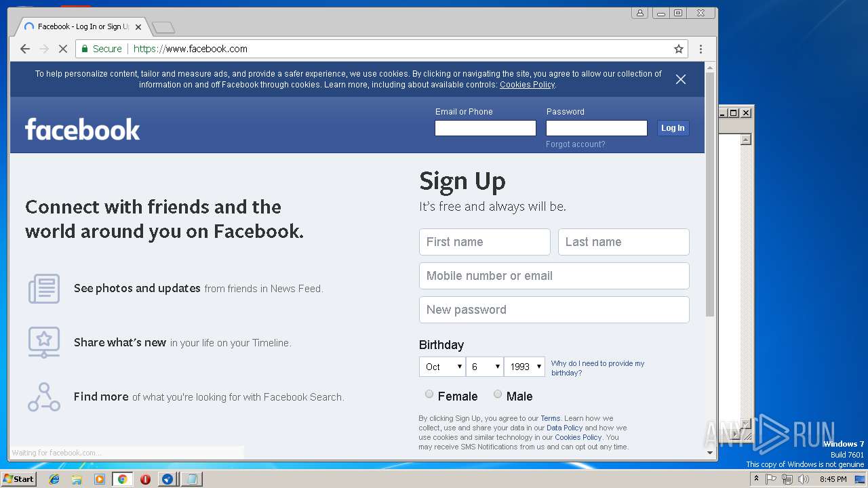Click the Log In button

click(673, 128)
